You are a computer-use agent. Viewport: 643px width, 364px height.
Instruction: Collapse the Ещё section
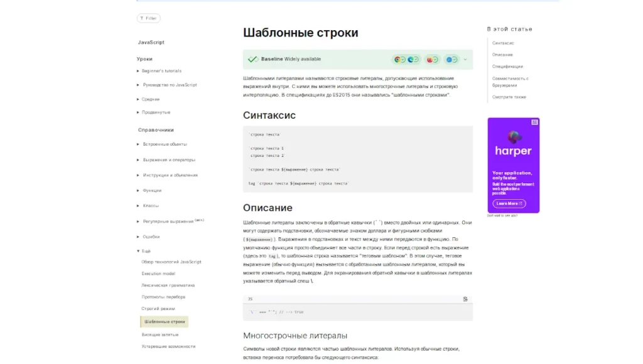(x=144, y=251)
